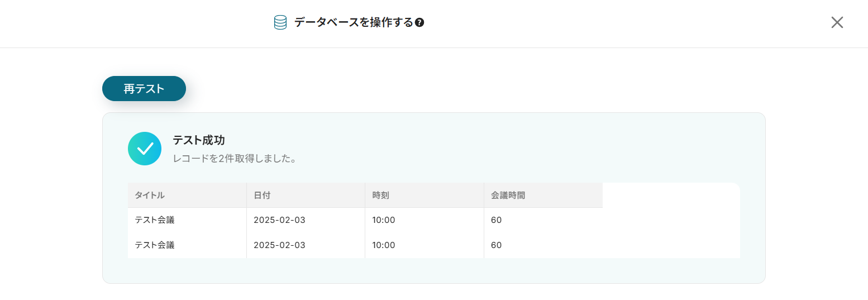Click the 日付 column header
This screenshot has height=300, width=868.
[262, 196]
